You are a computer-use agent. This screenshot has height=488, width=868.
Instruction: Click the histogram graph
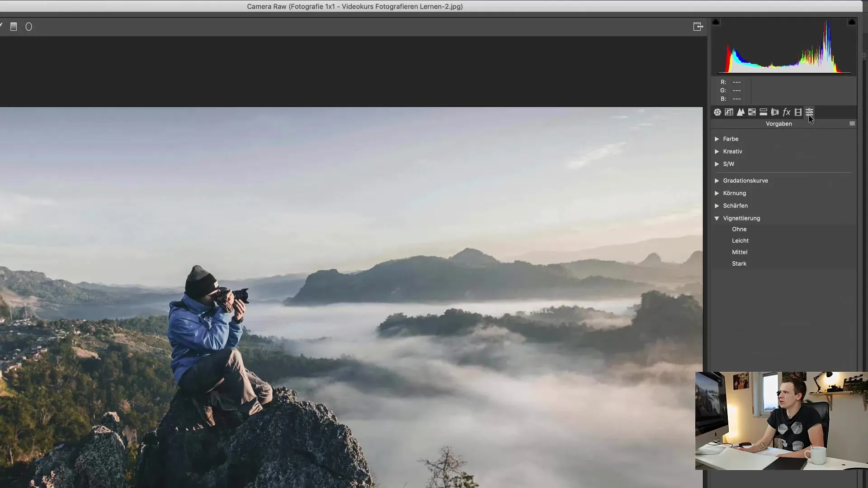783,47
